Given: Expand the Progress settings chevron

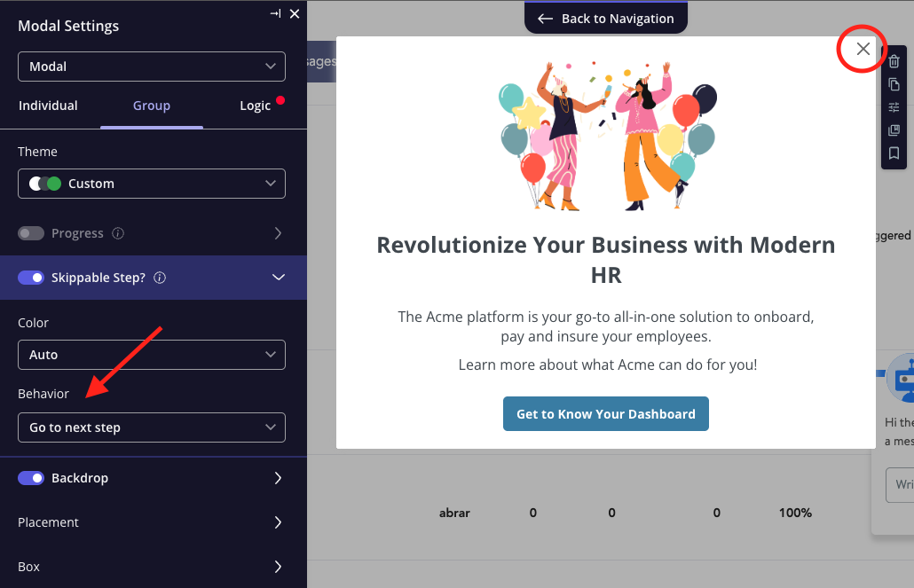Looking at the screenshot, I should (x=278, y=233).
